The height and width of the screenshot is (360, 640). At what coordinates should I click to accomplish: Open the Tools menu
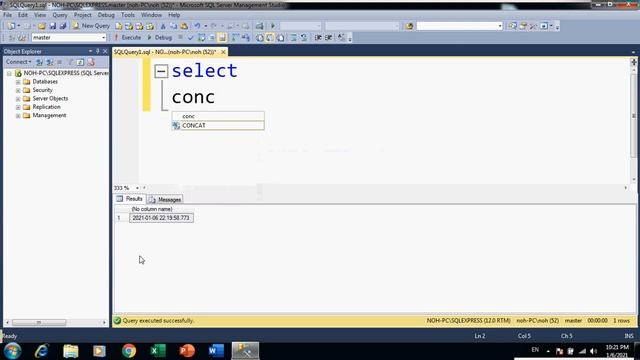pos(128,15)
